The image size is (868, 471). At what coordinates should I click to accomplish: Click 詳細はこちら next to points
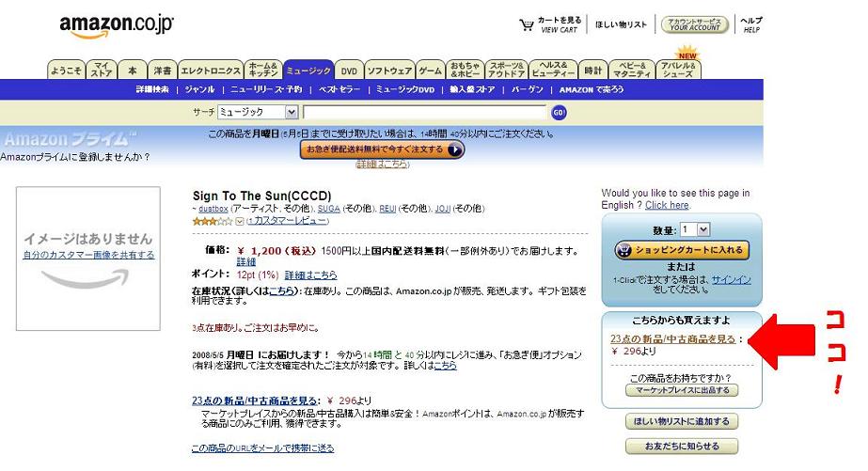pyautogui.click(x=310, y=275)
